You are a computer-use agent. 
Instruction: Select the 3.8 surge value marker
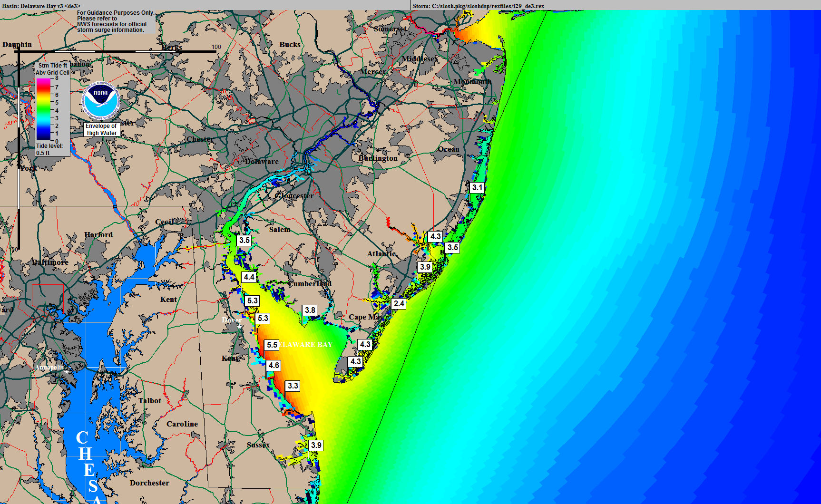click(310, 310)
